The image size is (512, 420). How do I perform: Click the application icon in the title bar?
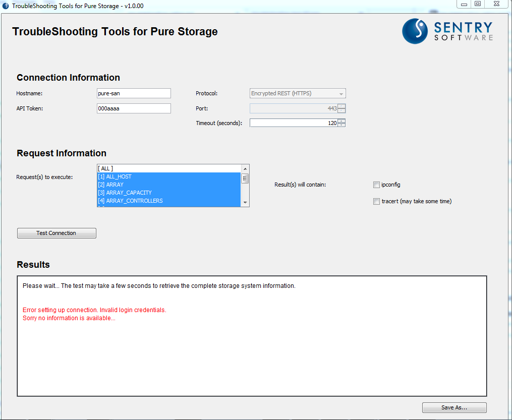5,6
